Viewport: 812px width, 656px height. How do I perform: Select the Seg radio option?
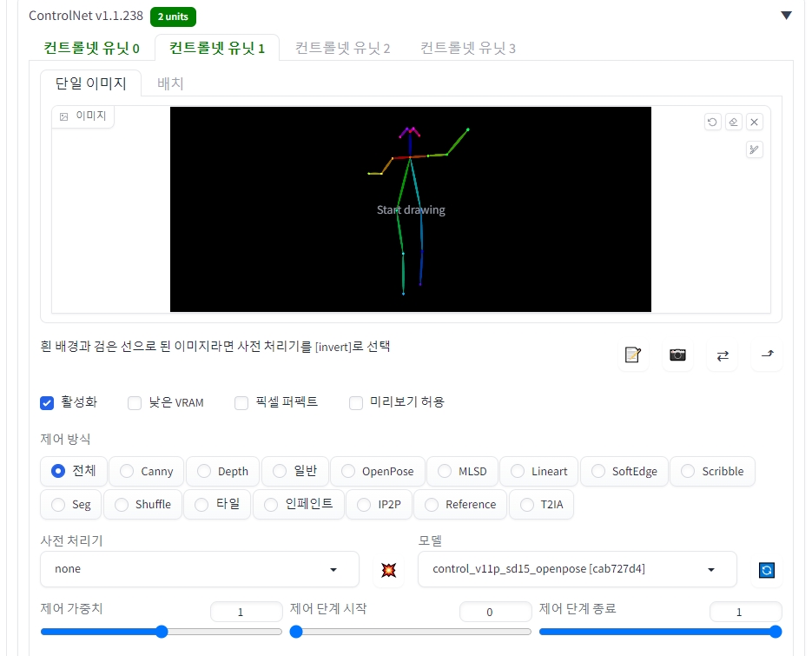(x=71, y=504)
